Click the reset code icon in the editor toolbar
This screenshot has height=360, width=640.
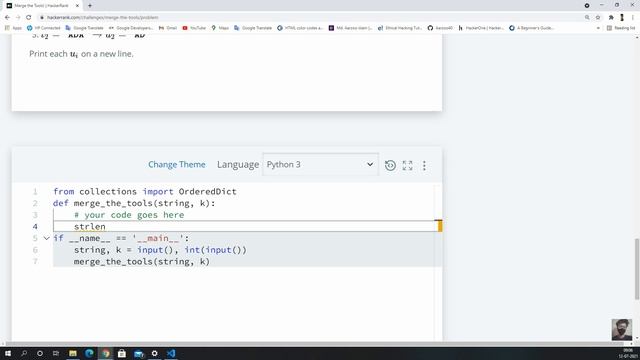(390, 165)
